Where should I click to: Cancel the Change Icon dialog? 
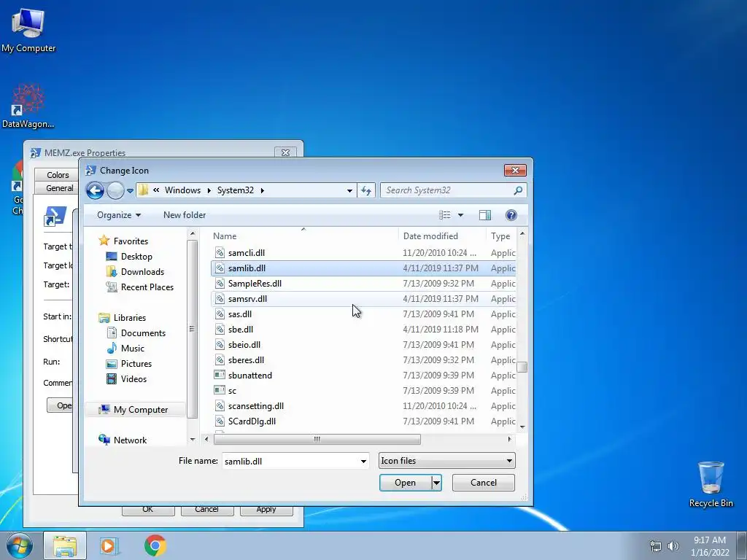(x=484, y=483)
